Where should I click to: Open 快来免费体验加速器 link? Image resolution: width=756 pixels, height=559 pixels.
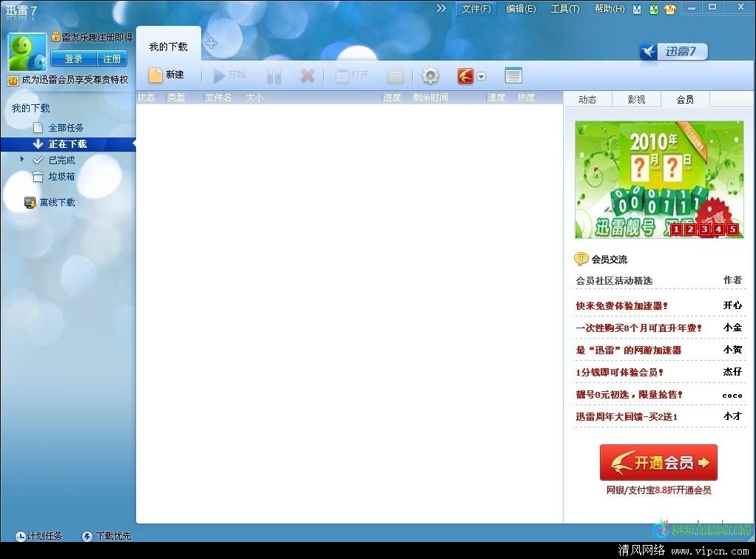pyautogui.click(x=621, y=306)
